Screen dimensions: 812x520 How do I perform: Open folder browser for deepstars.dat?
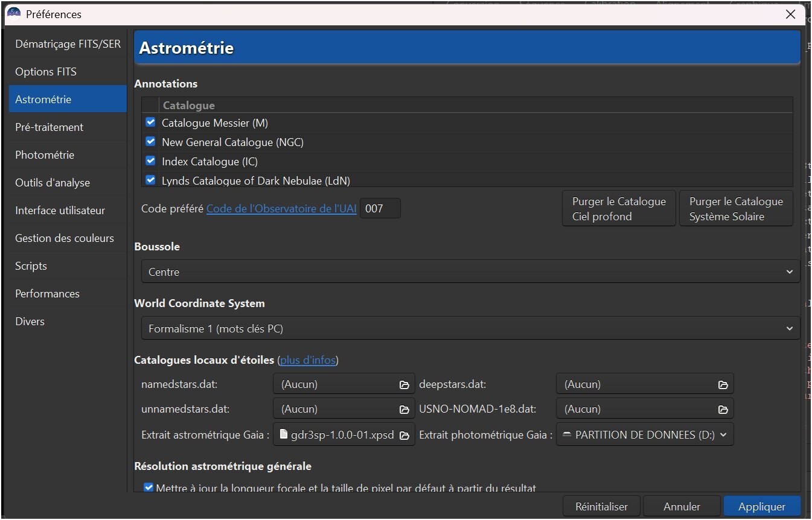[722, 384]
